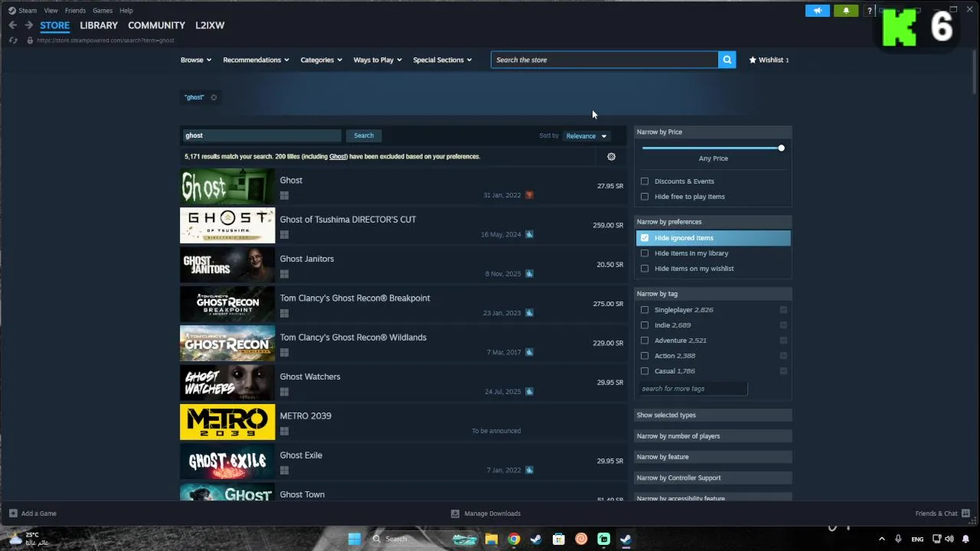Viewport: 980px width, 551px height.
Task: Click the page reload icon beside URL
Action: (x=13, y=40)
